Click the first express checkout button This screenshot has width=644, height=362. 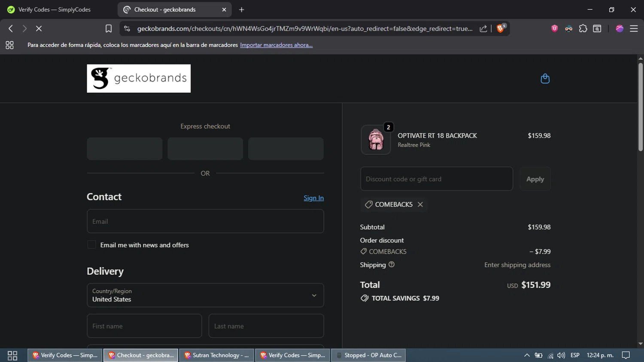tap(125, 149)
